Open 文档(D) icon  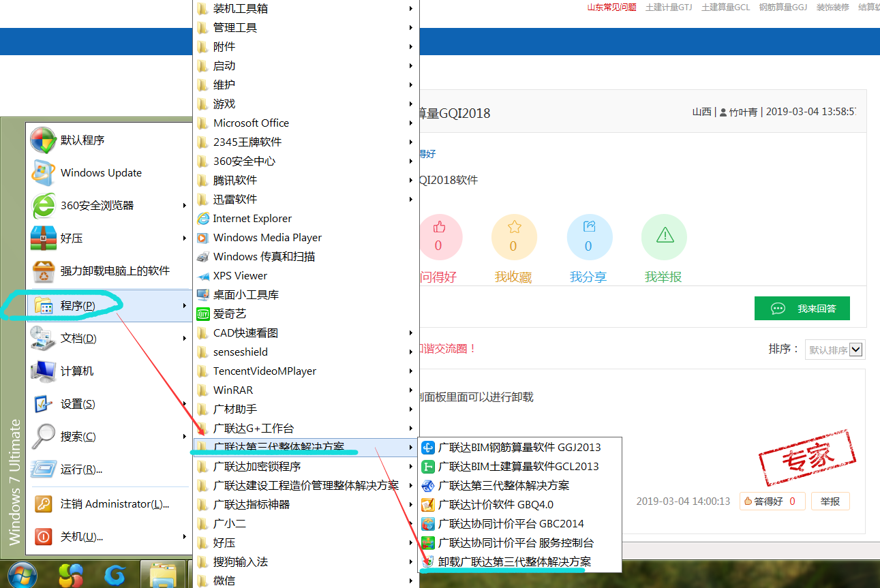[x=43, y=338]
